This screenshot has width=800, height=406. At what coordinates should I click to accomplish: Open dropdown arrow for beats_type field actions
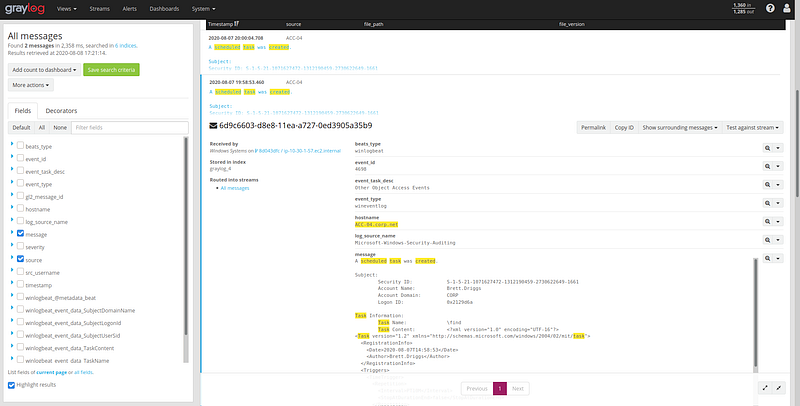778,148
